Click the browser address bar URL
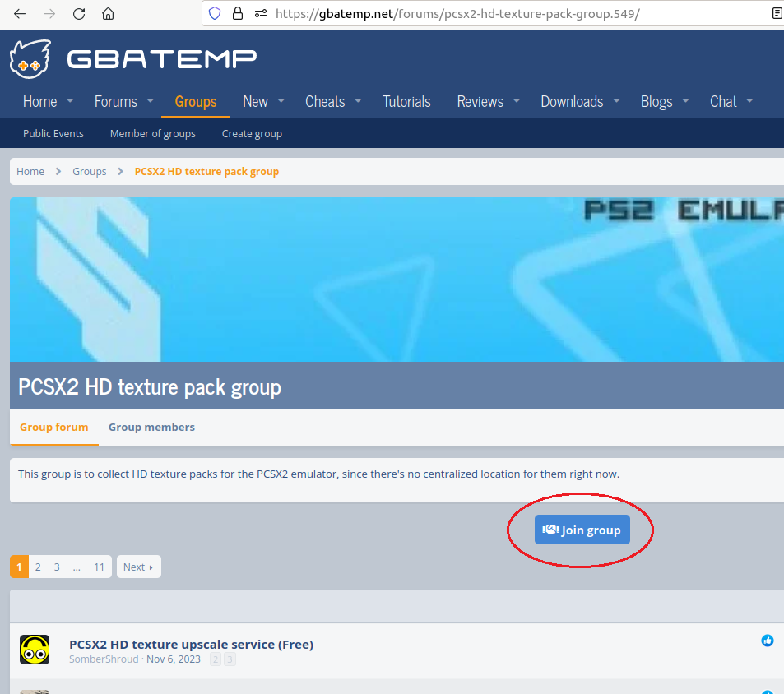 tap(457, 13)
